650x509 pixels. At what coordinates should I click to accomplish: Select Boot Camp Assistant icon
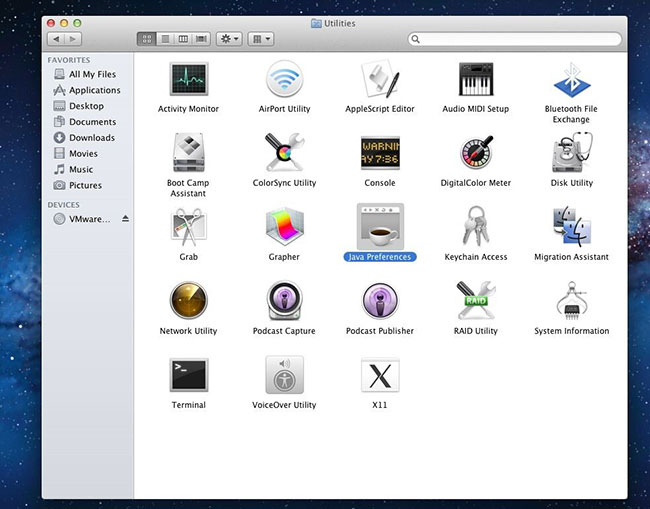(x=189, y=153)
